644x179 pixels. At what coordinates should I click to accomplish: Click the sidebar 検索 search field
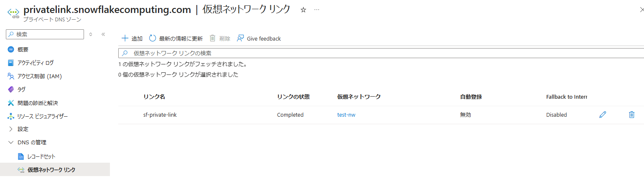click(45, 34)
